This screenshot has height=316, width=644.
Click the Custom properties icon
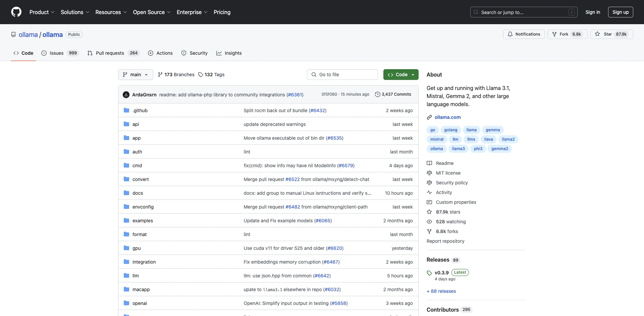coord(429,202)
